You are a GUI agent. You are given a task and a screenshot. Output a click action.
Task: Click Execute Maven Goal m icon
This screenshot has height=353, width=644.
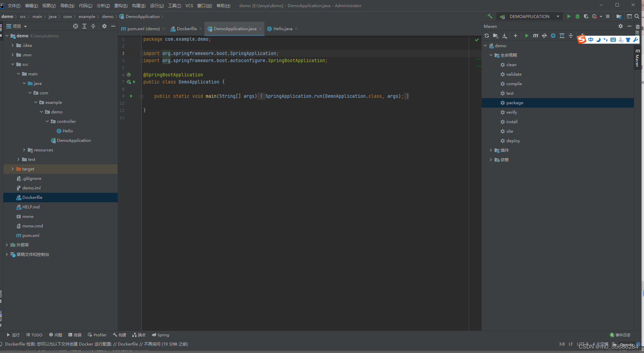(536, 36)
